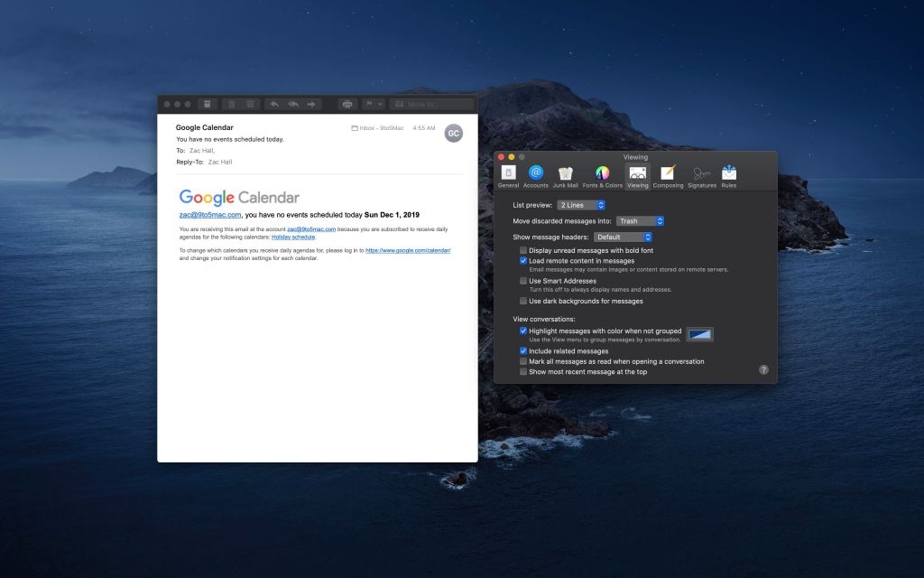Open the Composing preferences tab
This screenshot has height=578, width=924.
tap(668, 176)
